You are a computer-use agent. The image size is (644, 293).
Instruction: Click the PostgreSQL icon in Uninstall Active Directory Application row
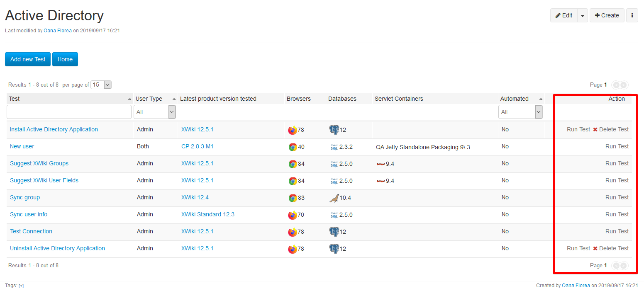pos(334,249)
